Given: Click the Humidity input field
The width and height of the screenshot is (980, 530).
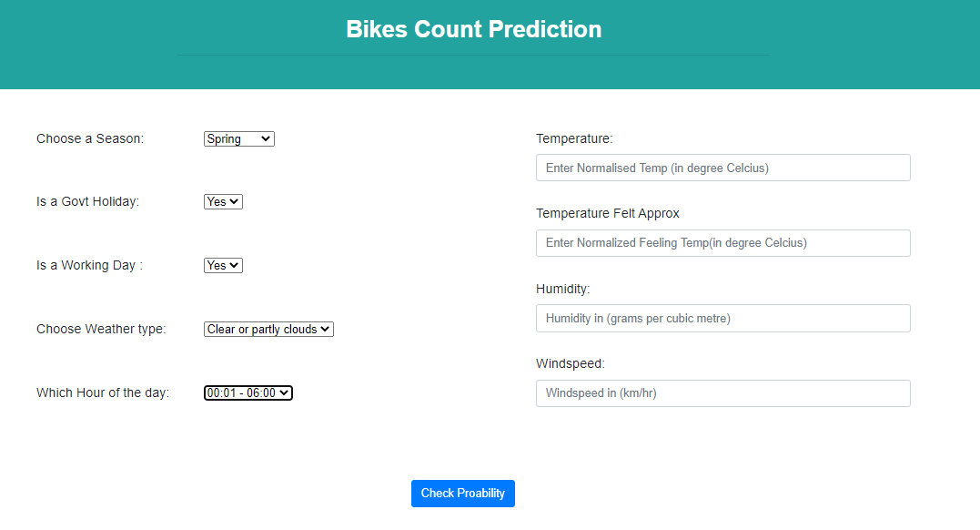Looking at the screenshot, I should 722,318.
